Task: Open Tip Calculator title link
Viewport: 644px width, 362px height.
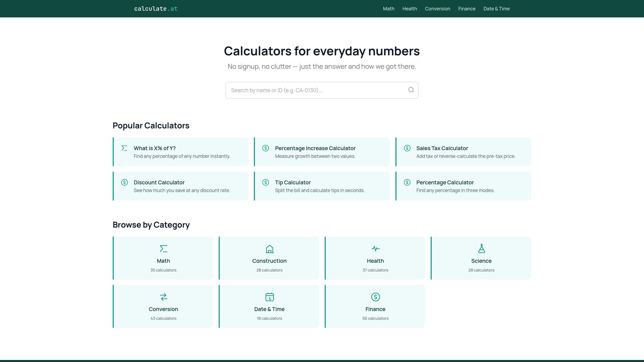Action: click(x=293, y=182)
